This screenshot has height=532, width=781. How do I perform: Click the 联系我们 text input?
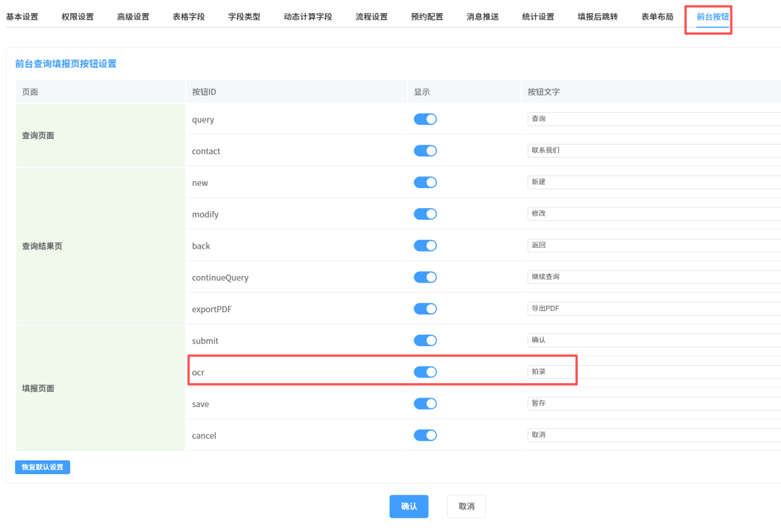pos(654,150)
